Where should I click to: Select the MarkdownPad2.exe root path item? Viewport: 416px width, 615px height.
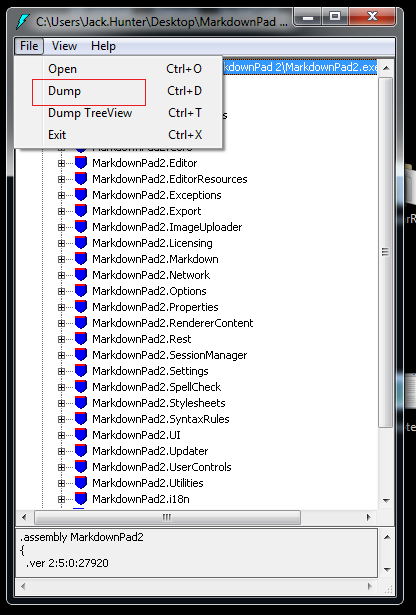pyautogui.click(x=300, y=67)
